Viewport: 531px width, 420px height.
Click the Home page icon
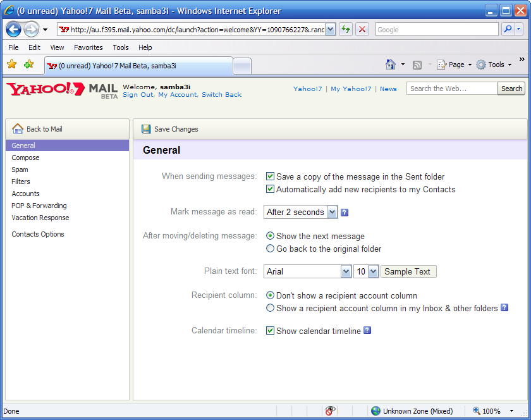click(391, 65)
